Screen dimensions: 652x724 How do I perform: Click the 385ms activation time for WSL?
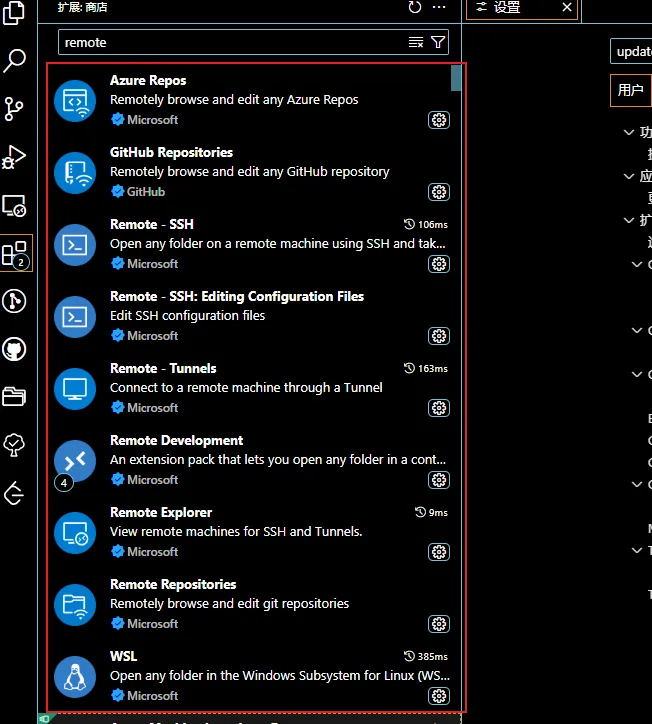[x=426, y=656]
